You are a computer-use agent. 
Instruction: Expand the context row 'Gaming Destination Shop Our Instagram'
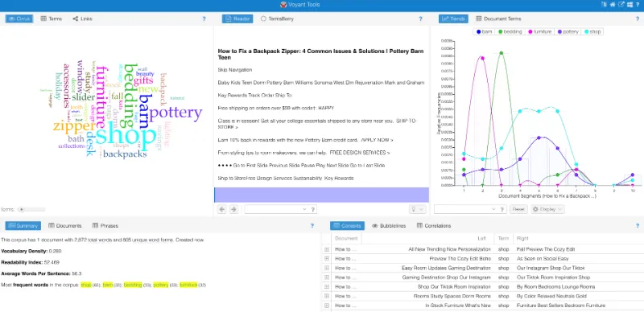327,277
